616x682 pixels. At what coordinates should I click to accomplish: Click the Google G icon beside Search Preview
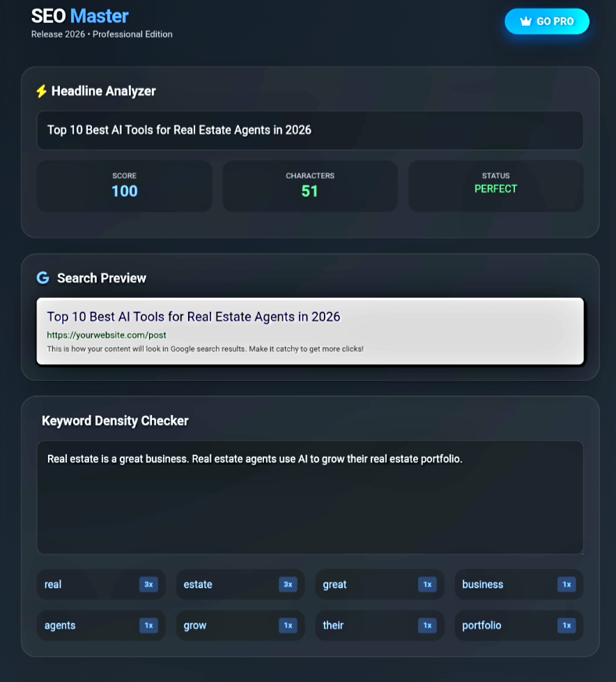(43, 278)
